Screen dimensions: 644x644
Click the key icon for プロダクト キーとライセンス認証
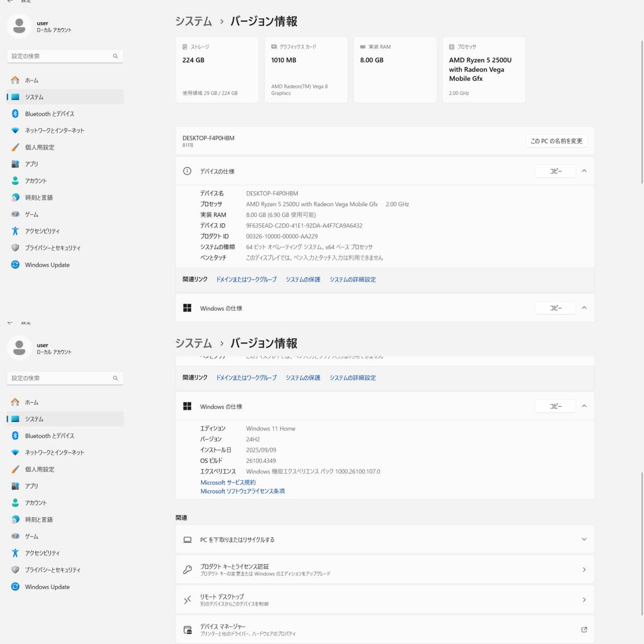(x=187, y=570)
